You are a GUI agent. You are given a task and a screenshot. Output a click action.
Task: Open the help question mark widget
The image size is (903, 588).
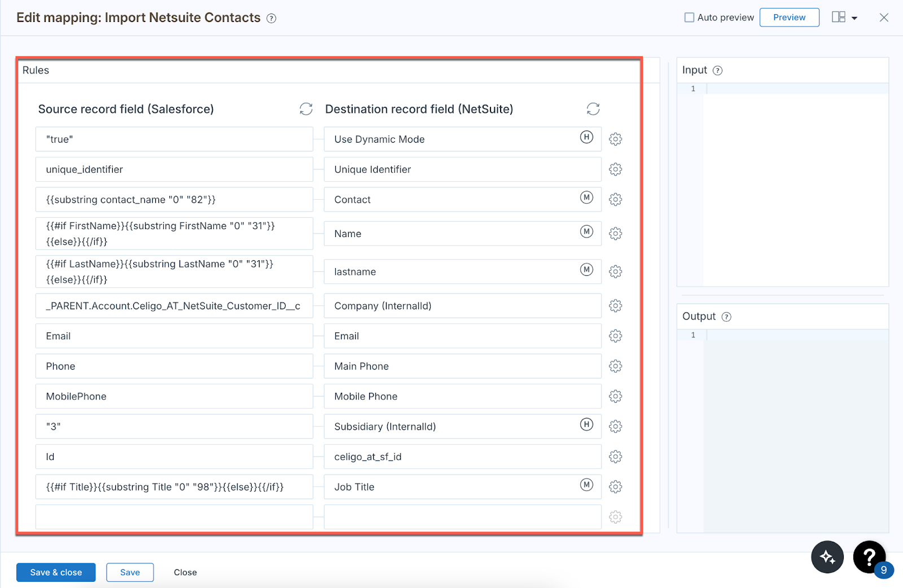869,557
